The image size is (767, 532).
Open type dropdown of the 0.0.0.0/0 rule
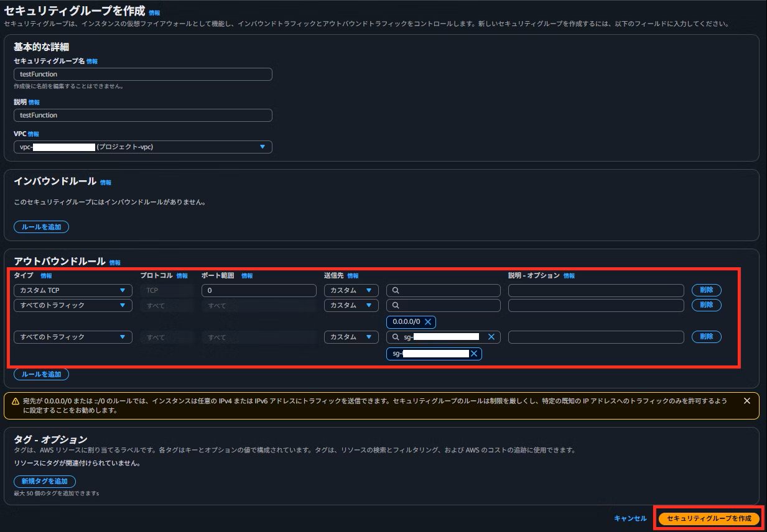pos(73,305)
